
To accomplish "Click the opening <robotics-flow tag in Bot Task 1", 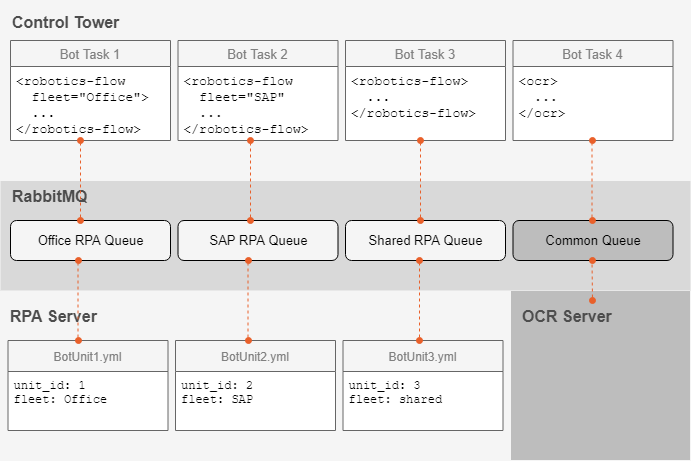I will click(71, 82).
